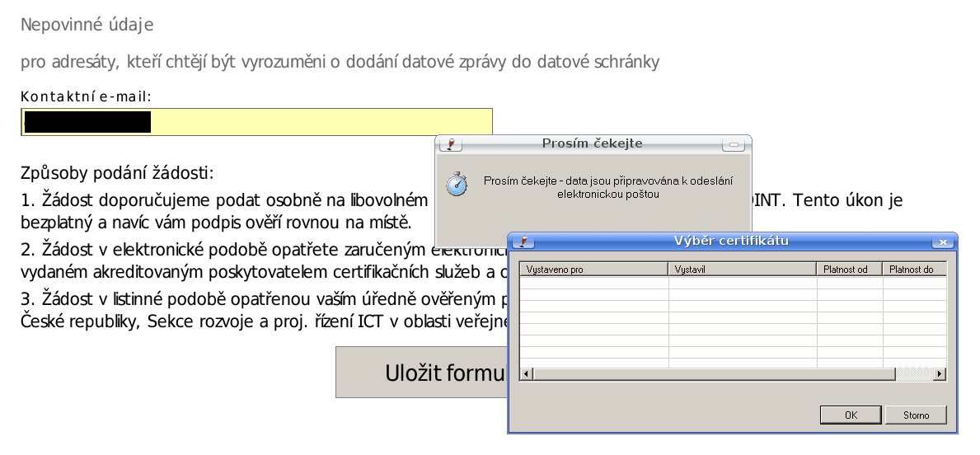Click the window menu icon of Výběr certifikátu
Screen dimensions: 980x455
tap(523, 242)
